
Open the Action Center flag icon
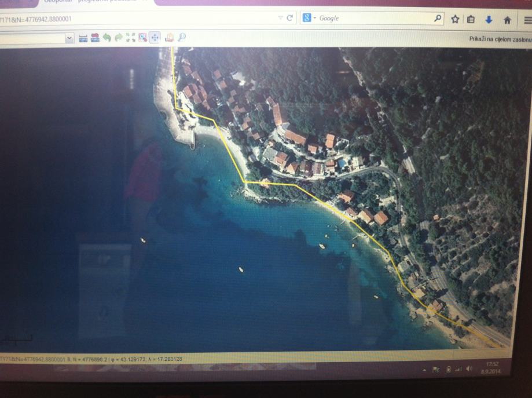(x=436, y=370)
